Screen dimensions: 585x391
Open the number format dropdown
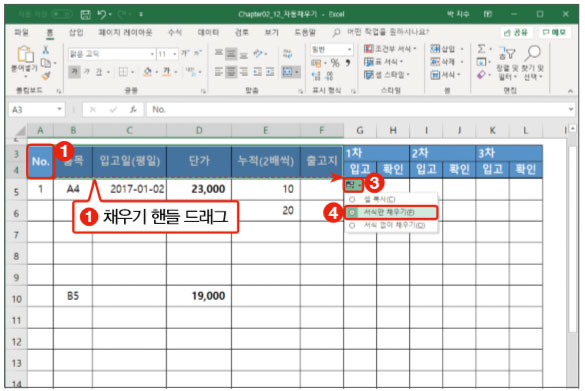pyautogui.click(x=349, y=50)
